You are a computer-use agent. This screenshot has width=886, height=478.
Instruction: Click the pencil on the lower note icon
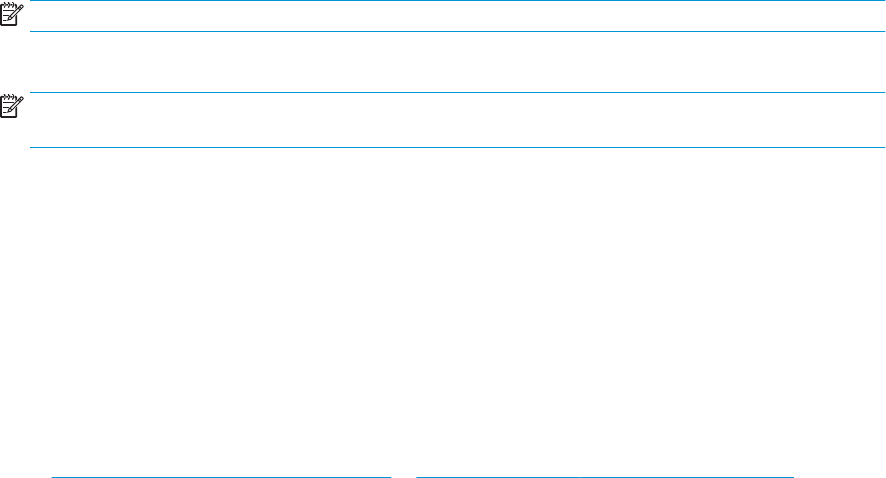[18, 103]
